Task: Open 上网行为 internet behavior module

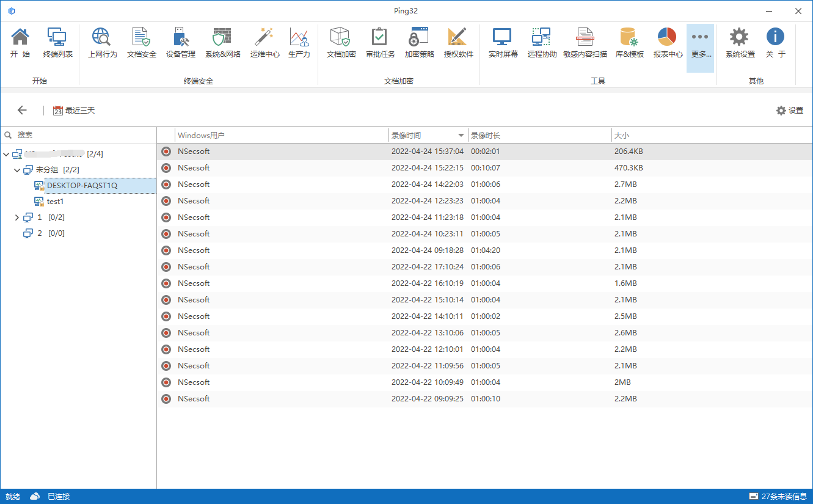Action: click(x=102, y=43)
